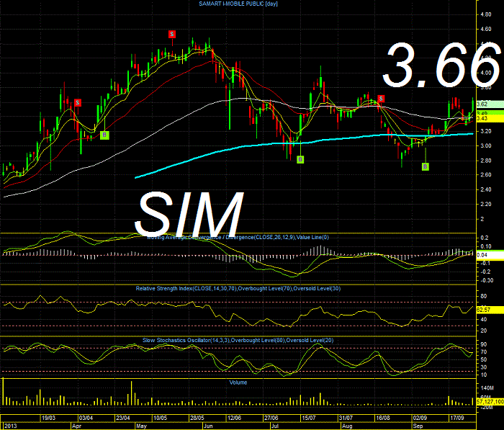Viewport: 504px width, 430px height.
Task: Select the red S sell marker above the May price peak
Action: coord(172,34)
